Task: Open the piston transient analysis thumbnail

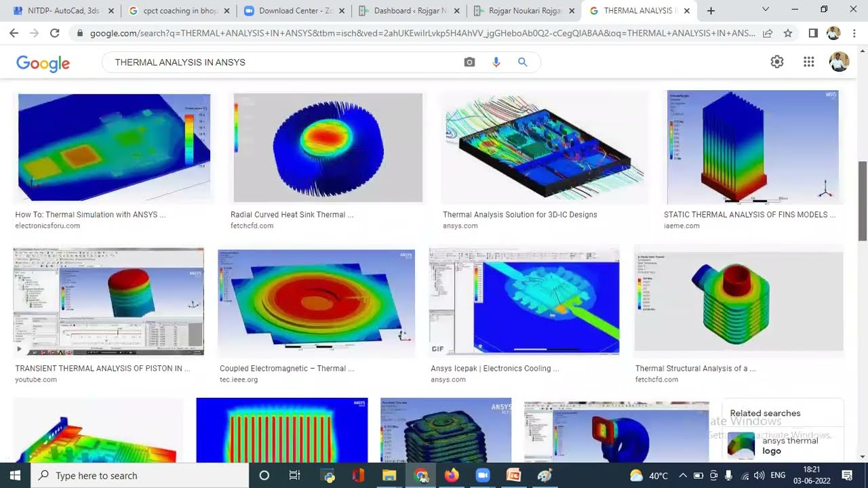Action: point(108,302)
